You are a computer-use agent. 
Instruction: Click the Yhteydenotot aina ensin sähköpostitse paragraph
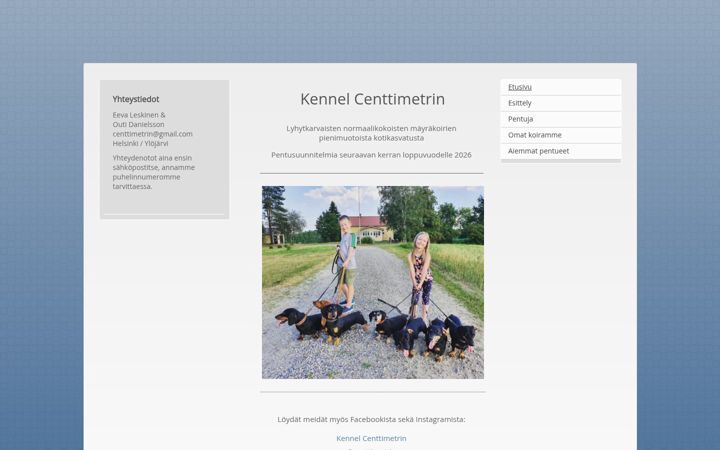point(154,172)
